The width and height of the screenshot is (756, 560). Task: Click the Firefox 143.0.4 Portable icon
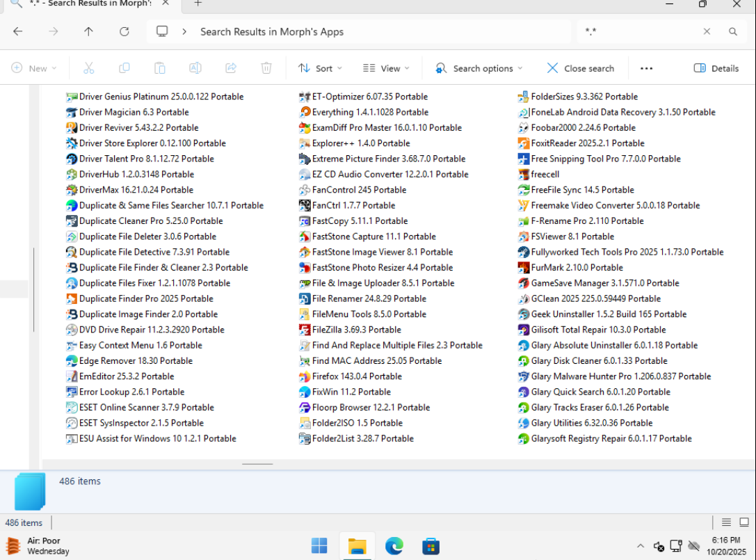[305, 376]
